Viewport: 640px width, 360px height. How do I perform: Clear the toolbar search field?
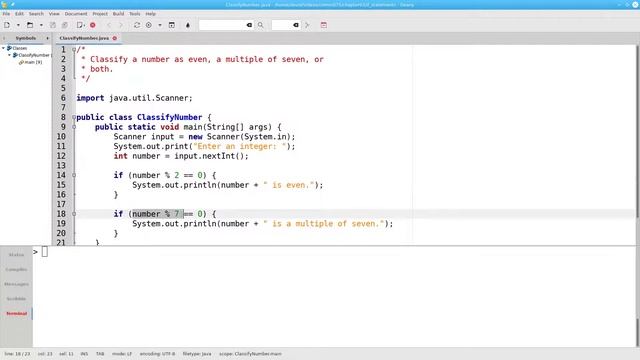249,25
